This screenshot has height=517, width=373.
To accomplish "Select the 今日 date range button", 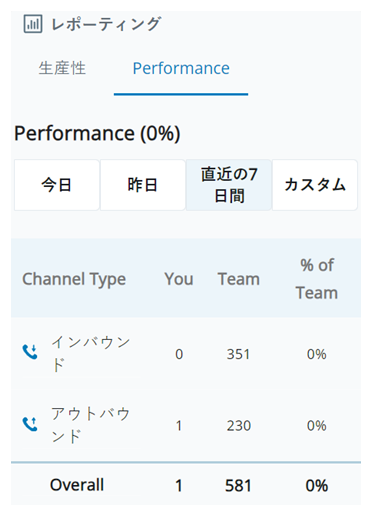I will click(57, 185).
